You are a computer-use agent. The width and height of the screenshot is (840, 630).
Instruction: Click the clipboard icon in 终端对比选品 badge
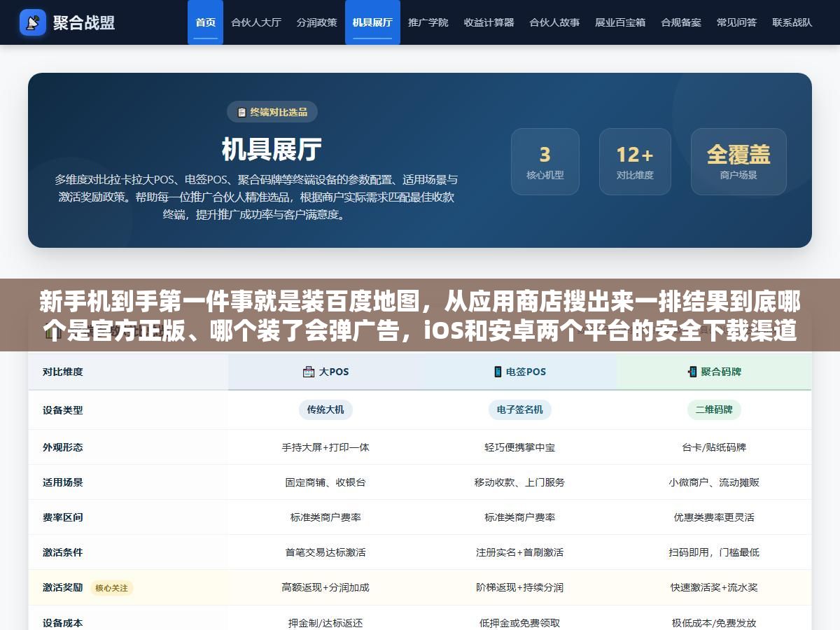pos(242,112)
